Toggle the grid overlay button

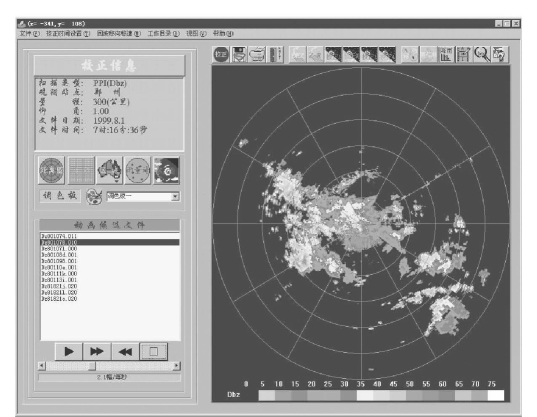click(x=81, y=170)
